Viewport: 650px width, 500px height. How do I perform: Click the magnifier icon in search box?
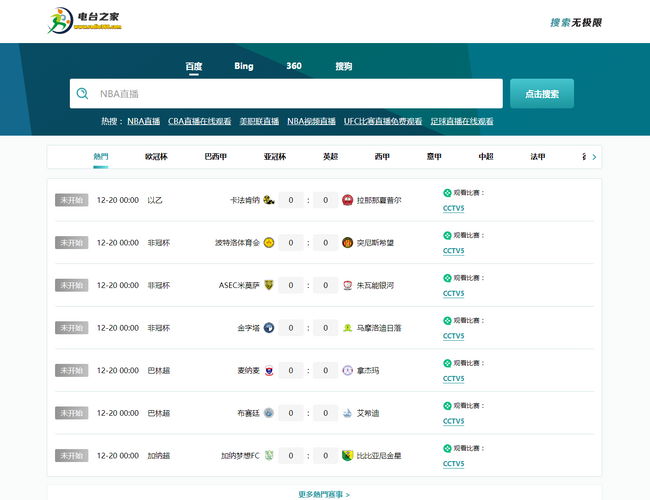(84, 94)
